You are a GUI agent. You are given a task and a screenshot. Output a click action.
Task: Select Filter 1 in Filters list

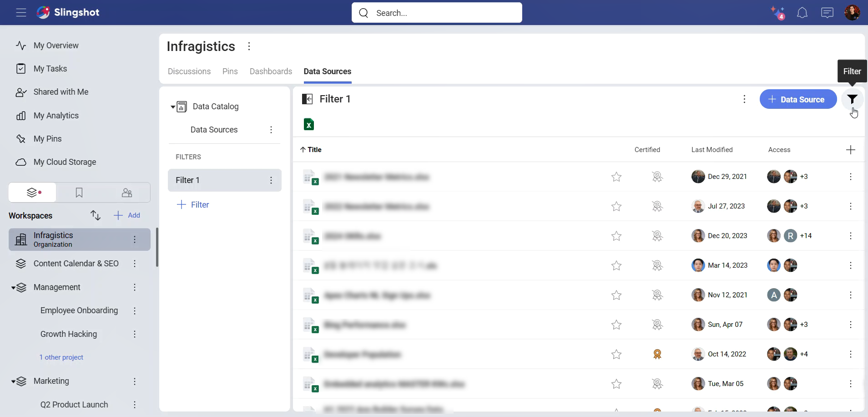(x=225, y=180)
